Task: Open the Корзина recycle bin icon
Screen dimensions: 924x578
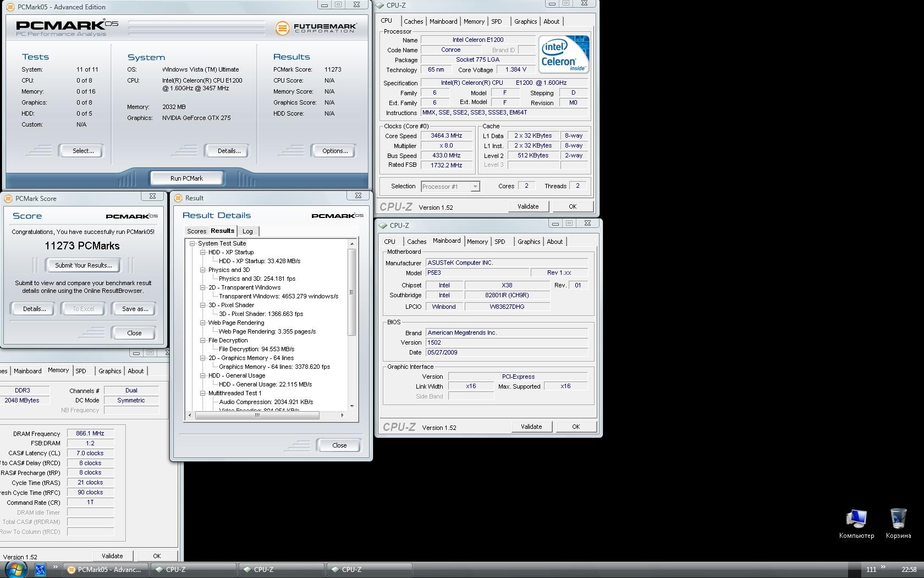Action: click(x=898, y=524)
